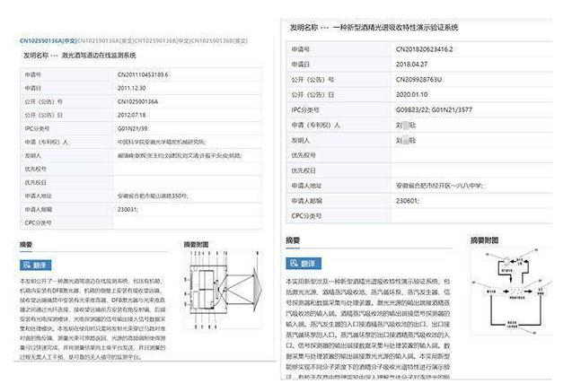Open the right patent's block diagram thumbnail
The image size is (581, 392).
pyautogui.click(x=512, y=292)
